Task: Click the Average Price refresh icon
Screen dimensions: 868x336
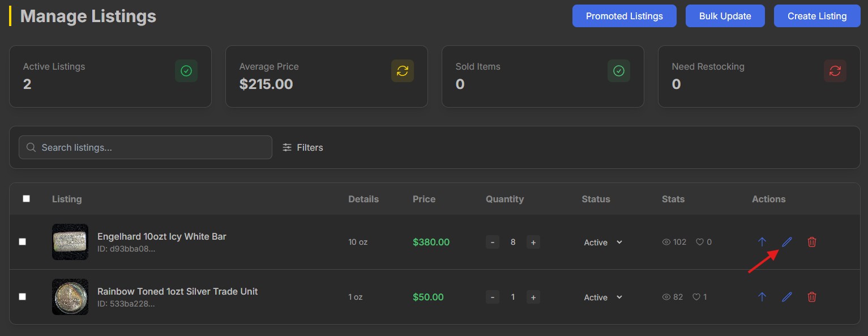Action: 403,71
